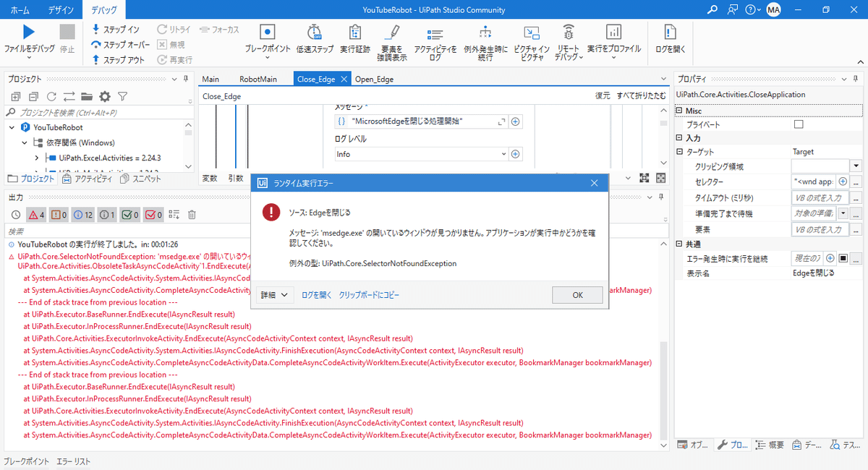This screenshot has width=868, height=470.
Task: Click the ステップ アウト (Step Out) icon
Action: coord(96,60)
